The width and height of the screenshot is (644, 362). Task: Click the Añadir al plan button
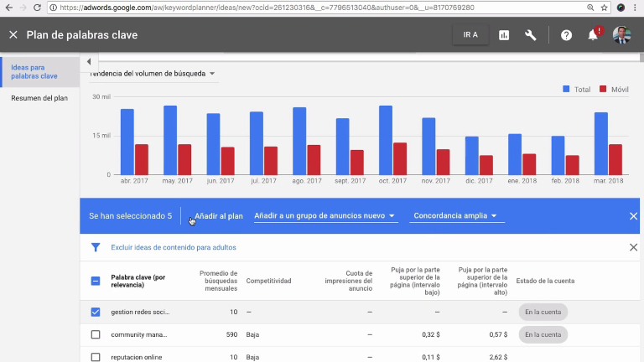pyautogui.click(x=219, y=216)
